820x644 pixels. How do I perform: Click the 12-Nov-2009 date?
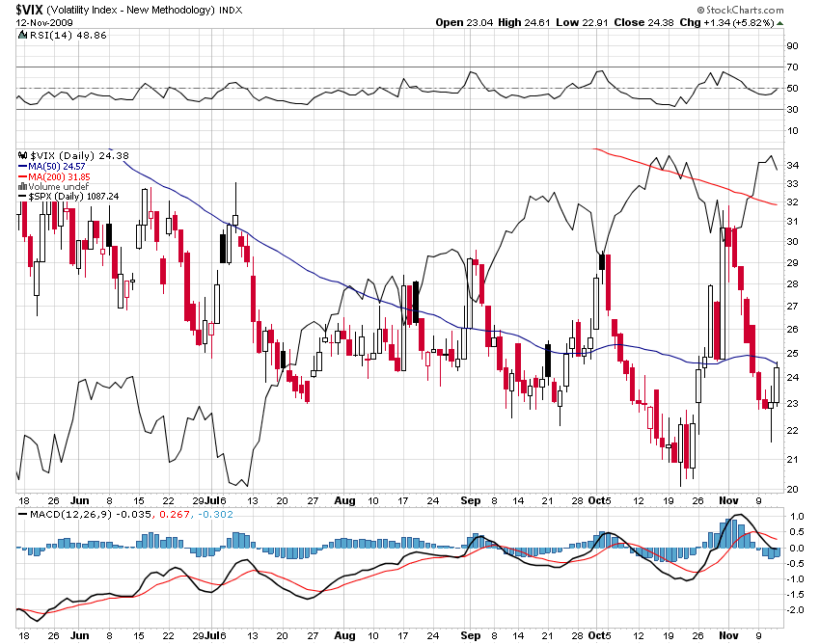[44, 23]
